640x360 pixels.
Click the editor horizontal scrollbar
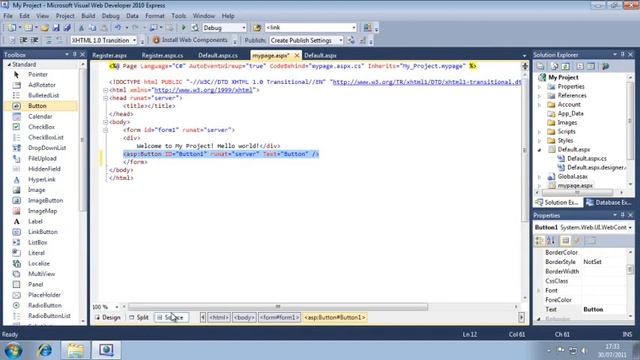click(278, 307)
